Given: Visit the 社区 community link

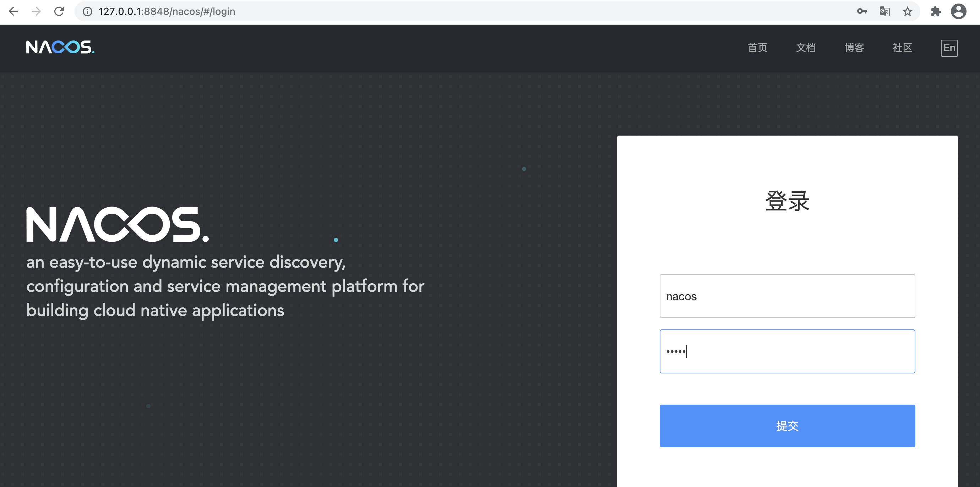Looking at the screenshot, I should point(902,48).
